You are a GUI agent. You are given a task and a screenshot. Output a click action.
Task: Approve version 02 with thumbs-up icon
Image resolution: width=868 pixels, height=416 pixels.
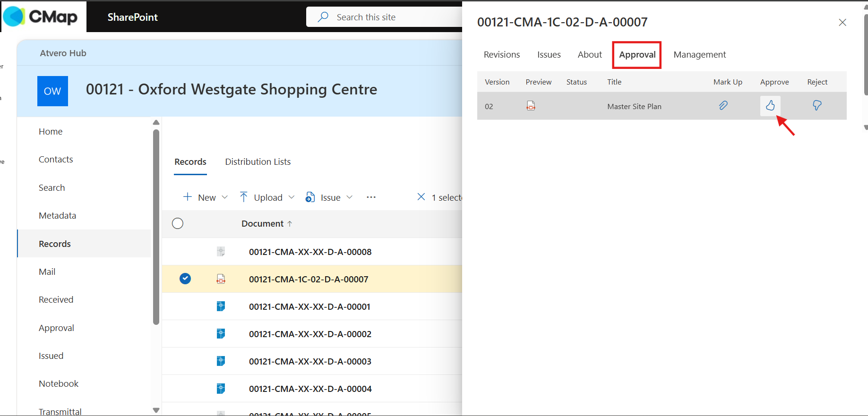click(770, 106)
